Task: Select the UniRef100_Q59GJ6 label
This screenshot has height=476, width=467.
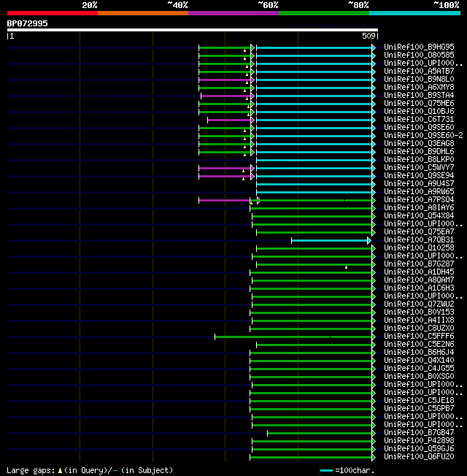Action: pyautogui.click(x=419, y=449)
